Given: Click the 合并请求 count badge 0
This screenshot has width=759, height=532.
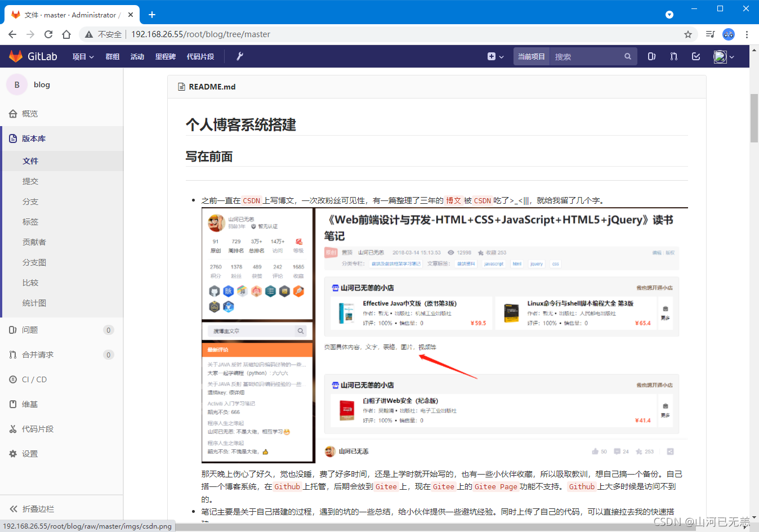Looking at the screenshot, I should tap(109, 355).
